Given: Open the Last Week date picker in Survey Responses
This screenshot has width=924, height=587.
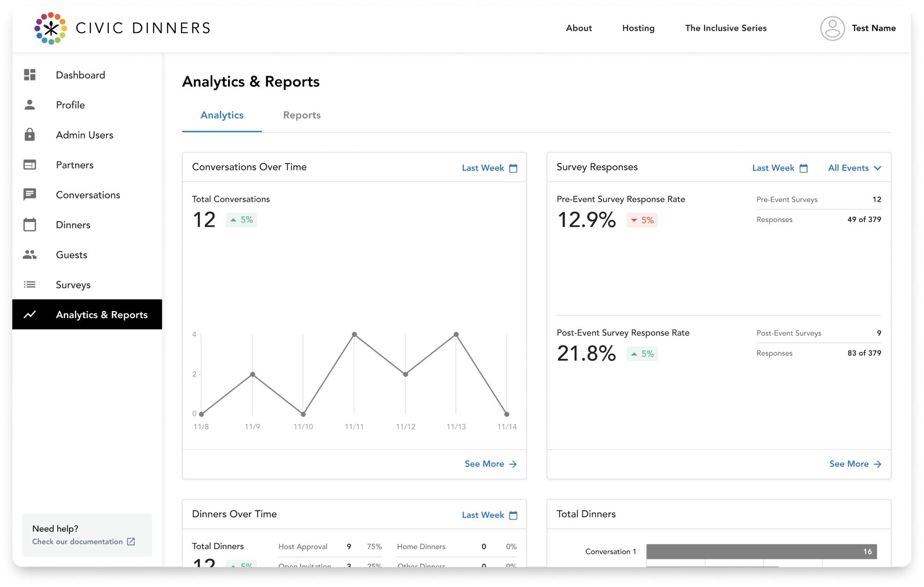Looking at the screenshot, I should click(780, 168).
